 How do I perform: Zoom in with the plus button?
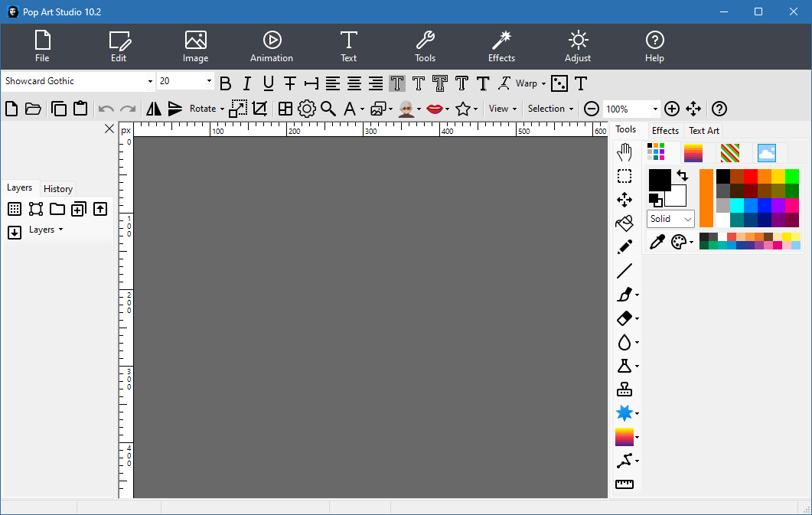coord(672,109)
